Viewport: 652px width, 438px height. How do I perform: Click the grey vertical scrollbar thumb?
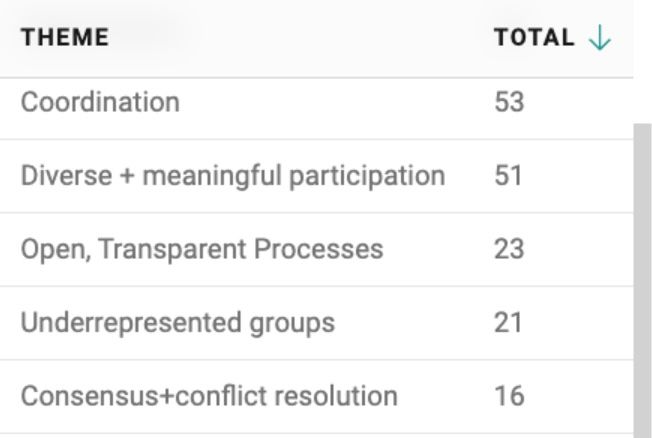643,280
